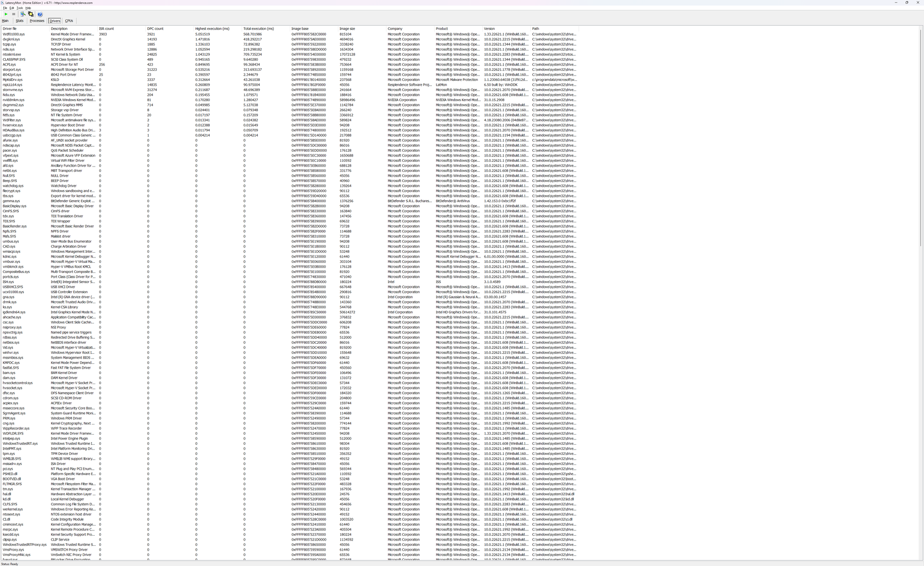Switch to the Main tab
Screen dimensions: 924x566
pyautogui.click(x=5, y=21)
